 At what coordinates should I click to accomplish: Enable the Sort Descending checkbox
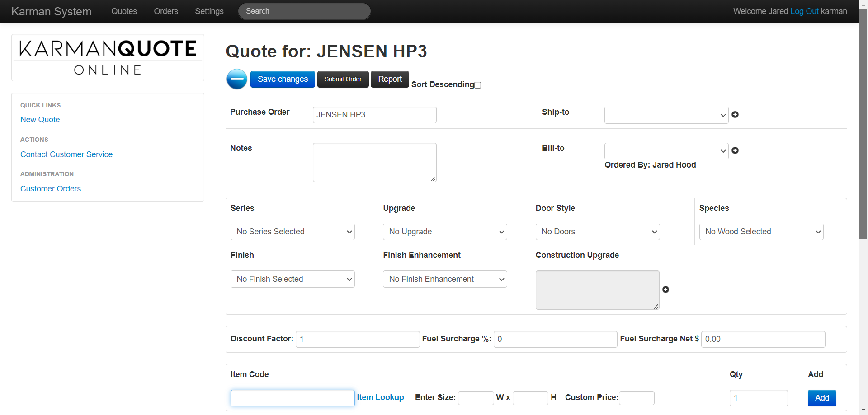point(478,85)
